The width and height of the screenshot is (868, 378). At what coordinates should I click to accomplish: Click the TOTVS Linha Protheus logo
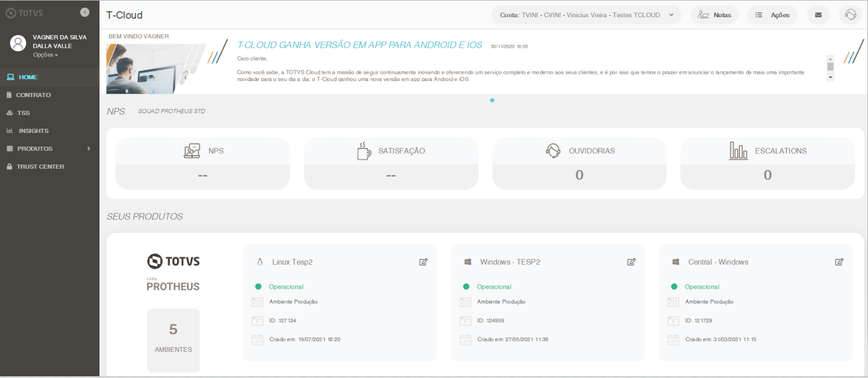coord(173,273)
